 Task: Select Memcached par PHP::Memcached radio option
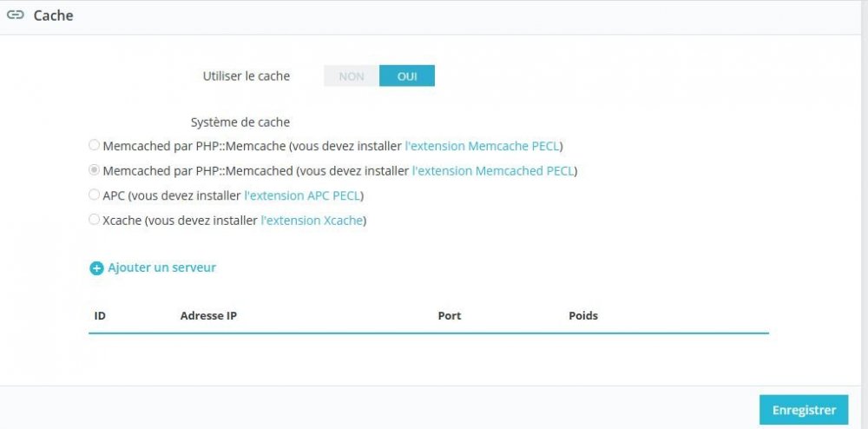pos(95,171)
